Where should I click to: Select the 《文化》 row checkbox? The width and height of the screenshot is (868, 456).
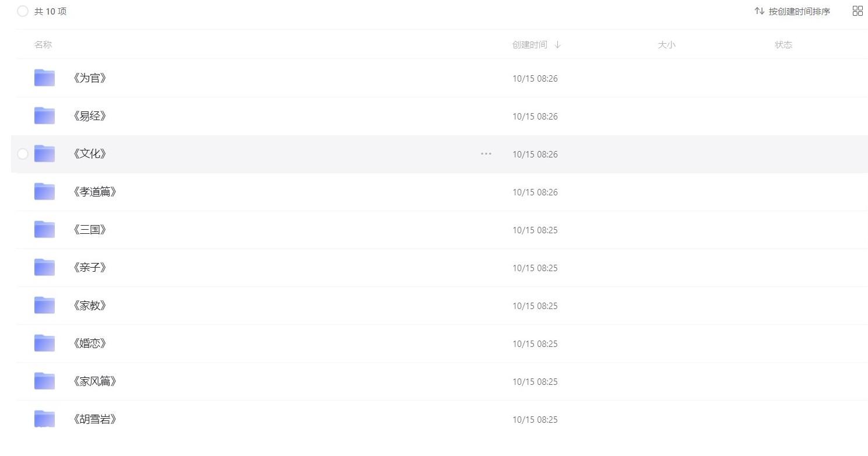tap(23, 154)
